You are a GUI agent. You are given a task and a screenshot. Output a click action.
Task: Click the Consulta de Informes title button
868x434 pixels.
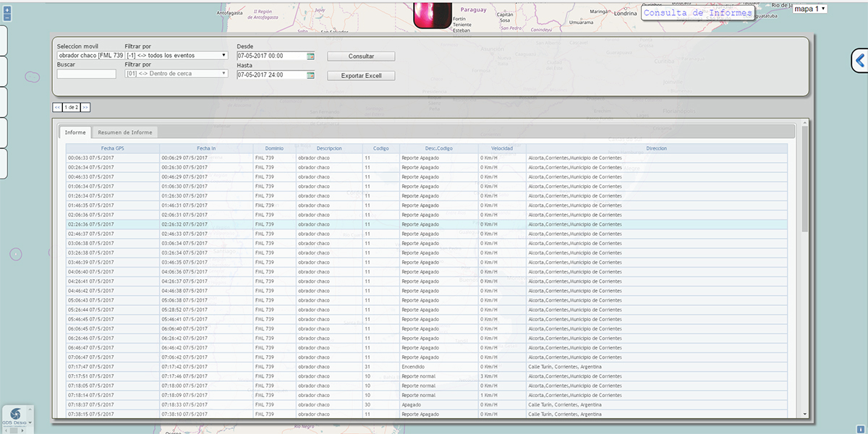click(698, 13)
